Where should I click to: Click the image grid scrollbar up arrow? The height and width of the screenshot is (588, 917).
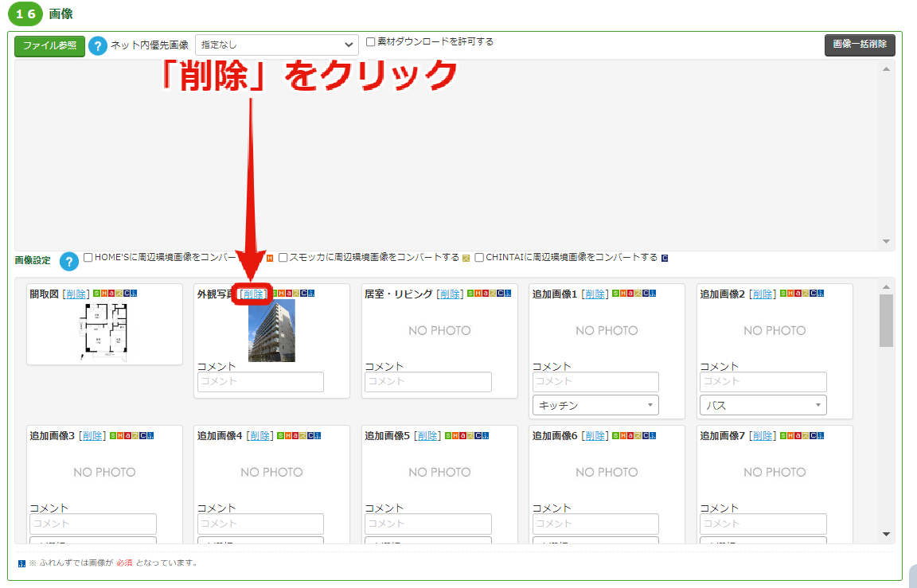886,286
